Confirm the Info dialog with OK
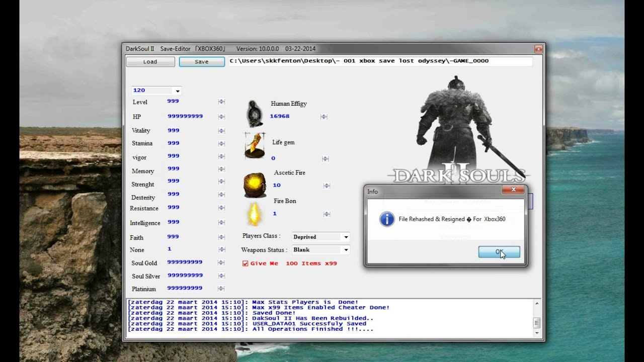Image resolution: width=644 pixels, height=362 pixels. click(x=499, y=252)
